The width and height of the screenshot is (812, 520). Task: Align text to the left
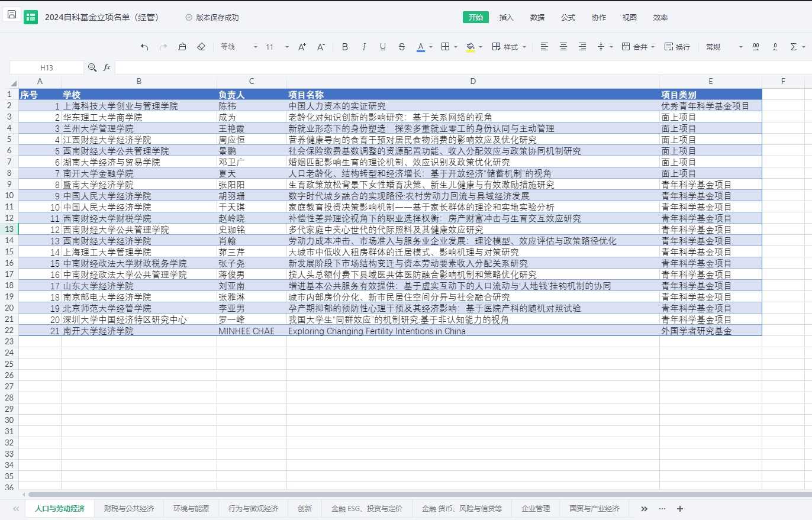click(544, 47)
